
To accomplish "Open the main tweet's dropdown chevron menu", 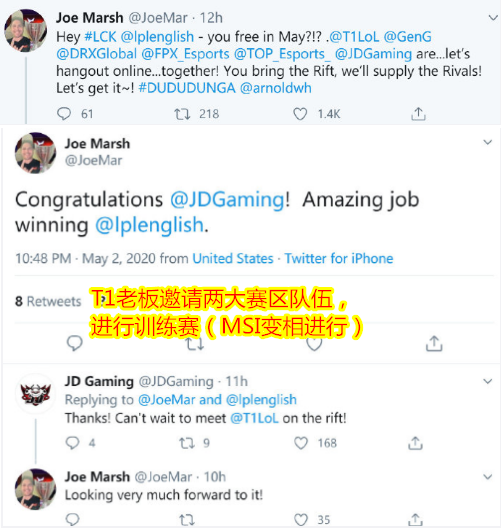I will pyautogui.click(x=488, y=142).
